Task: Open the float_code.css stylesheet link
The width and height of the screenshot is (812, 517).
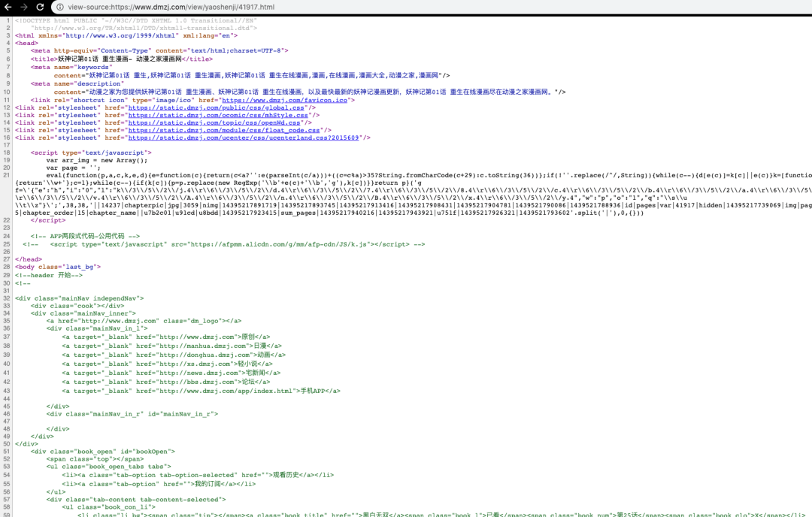Action: click(x=224, y=130)
